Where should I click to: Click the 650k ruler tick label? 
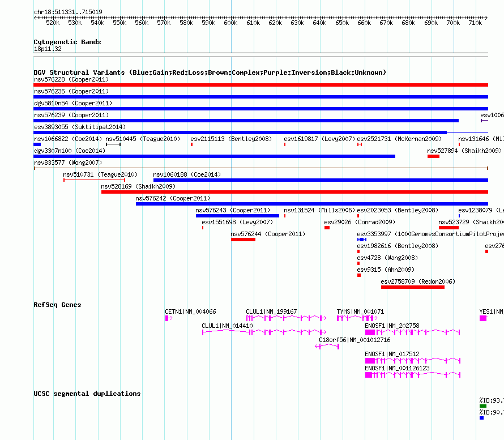click(341, 23)
